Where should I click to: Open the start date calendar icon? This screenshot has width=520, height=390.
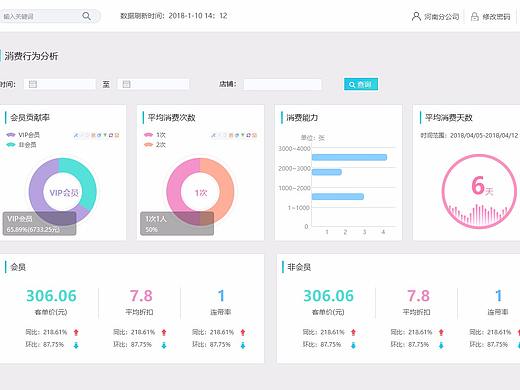(33, 84)
